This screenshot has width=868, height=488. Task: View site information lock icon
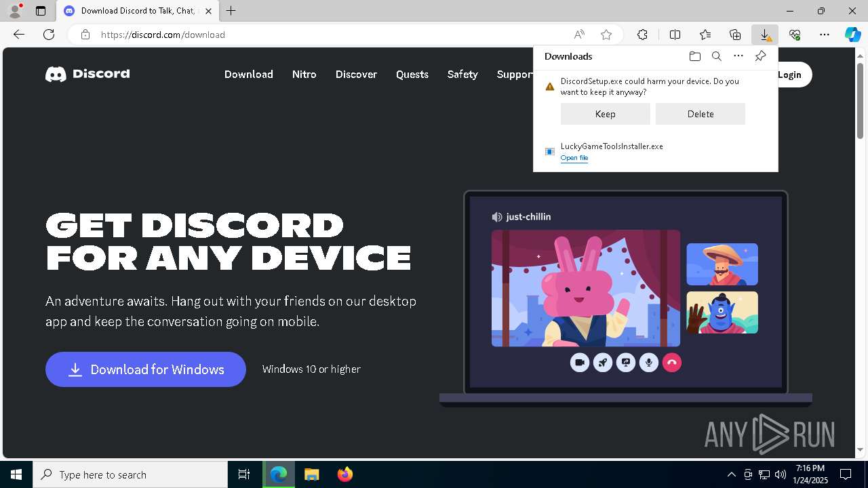(85, 35)
